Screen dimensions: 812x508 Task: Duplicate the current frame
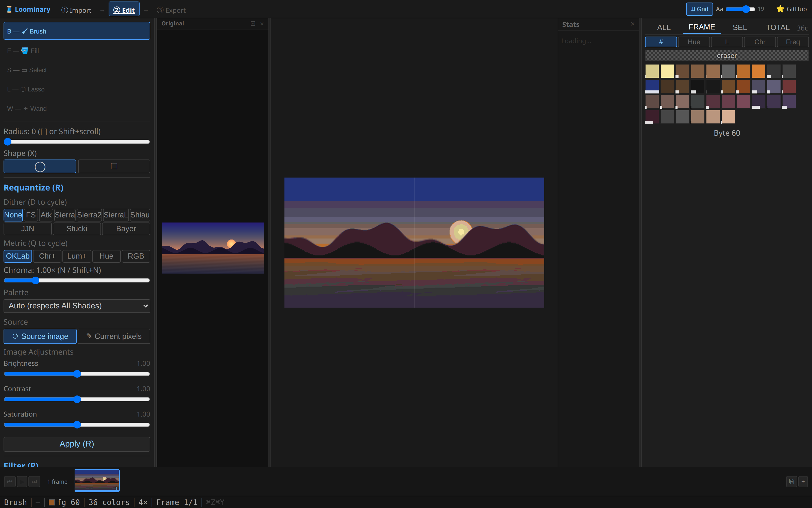[x=791, y=482]
